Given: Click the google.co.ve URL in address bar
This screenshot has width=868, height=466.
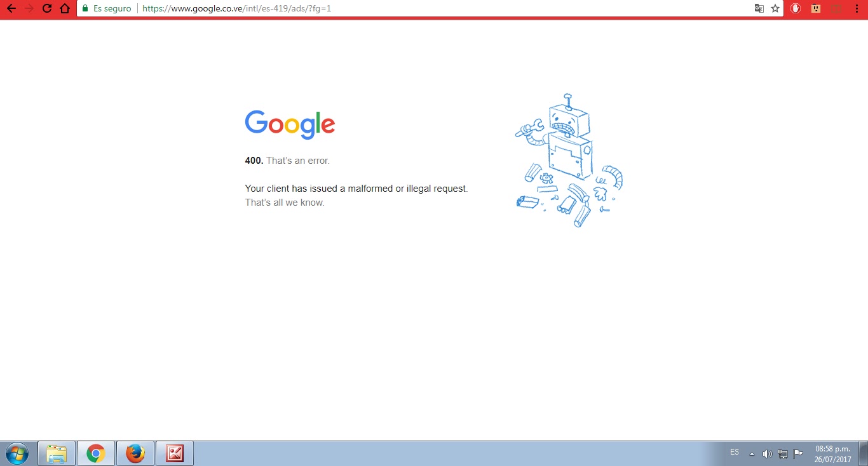Looking at the screenshot, I should [236, 9].
